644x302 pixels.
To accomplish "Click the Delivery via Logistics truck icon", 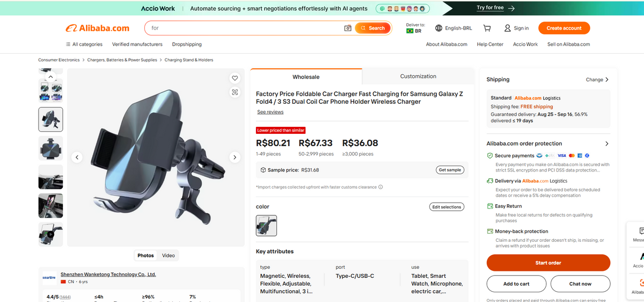I will pos(490,181).
